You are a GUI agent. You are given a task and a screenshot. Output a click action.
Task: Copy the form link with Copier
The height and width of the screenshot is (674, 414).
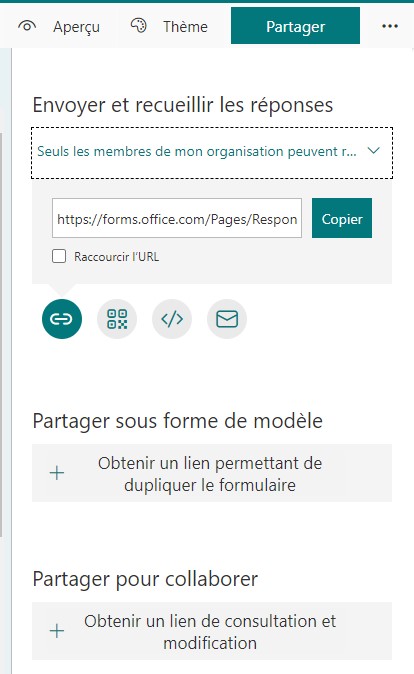click(342, 218)
